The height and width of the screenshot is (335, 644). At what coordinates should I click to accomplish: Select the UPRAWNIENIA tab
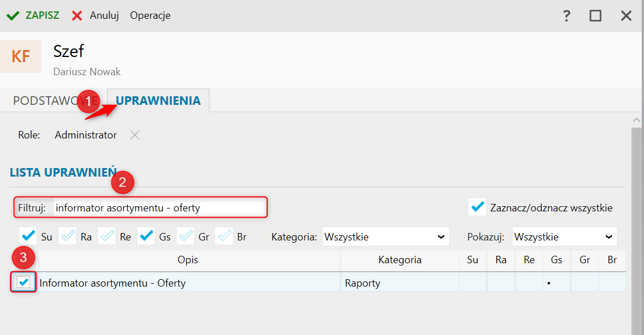coord(158,101)
